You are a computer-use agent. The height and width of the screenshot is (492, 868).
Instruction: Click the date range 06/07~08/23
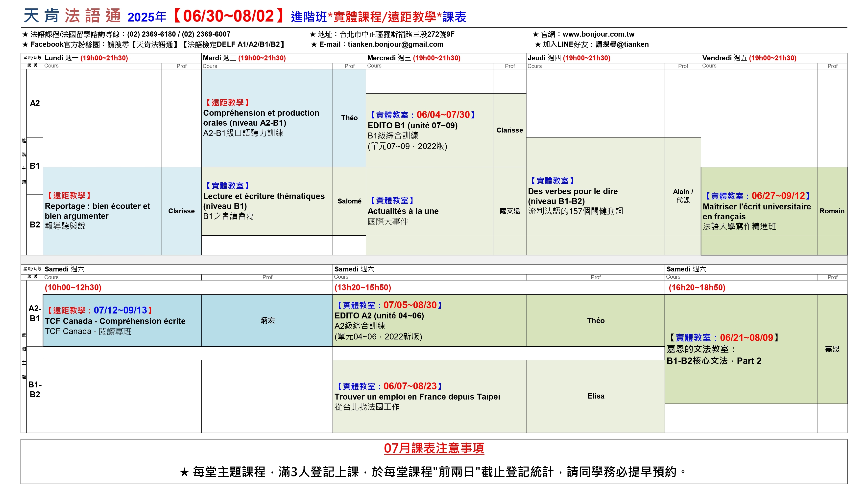(x=410, y=386)
